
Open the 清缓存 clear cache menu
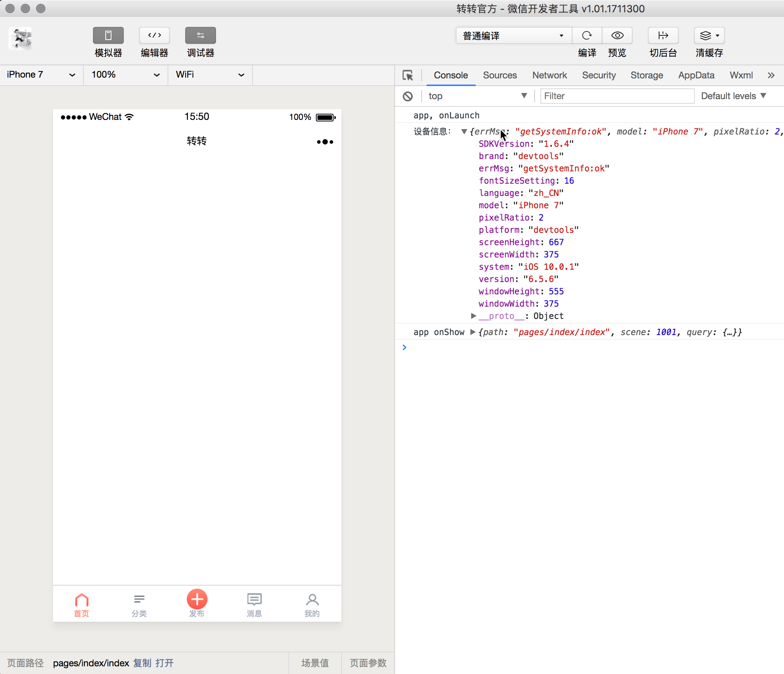click(x=709, y=35)
